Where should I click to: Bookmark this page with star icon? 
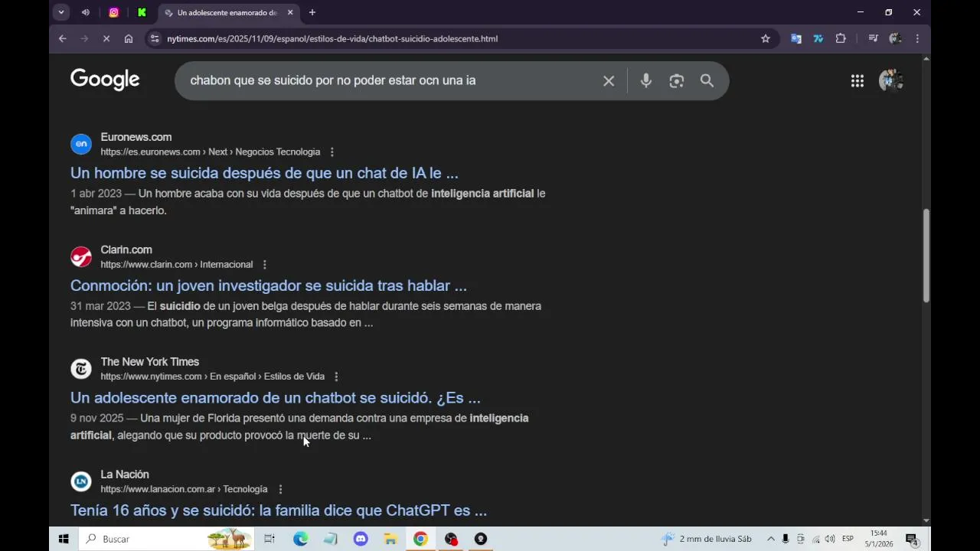click(766, 38)
